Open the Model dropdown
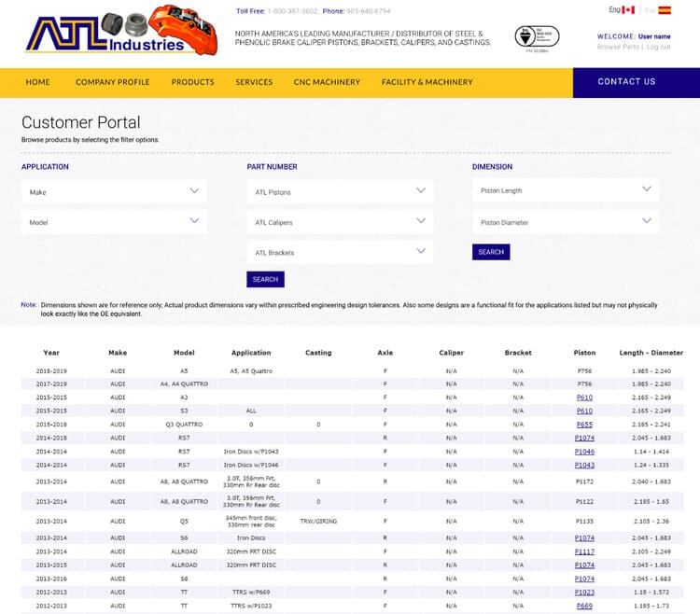Screen dimensions: 700x614 [114, 222]
